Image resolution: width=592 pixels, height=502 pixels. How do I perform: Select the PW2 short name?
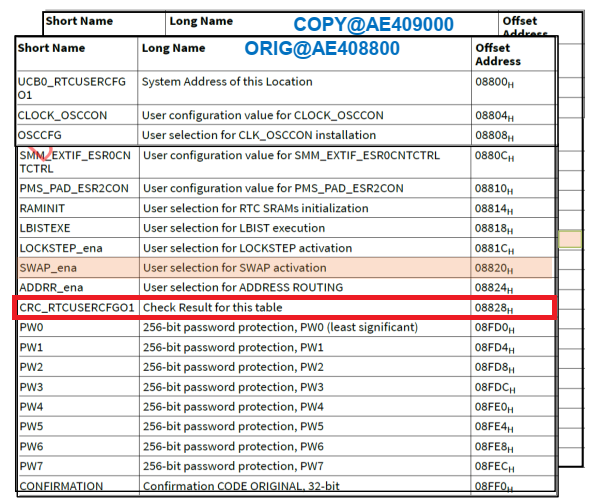[31, 367]
